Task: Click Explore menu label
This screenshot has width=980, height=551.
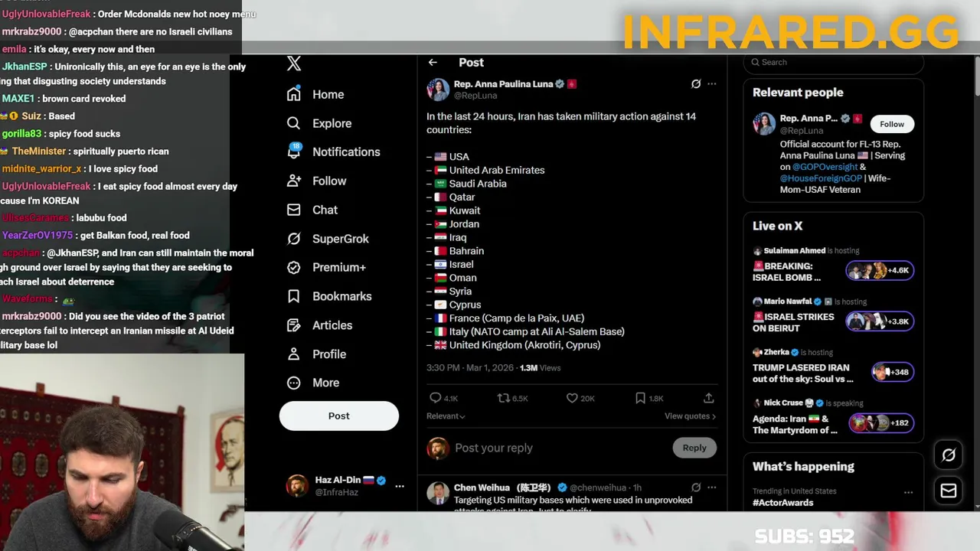Action: click(x=332, y=123)
